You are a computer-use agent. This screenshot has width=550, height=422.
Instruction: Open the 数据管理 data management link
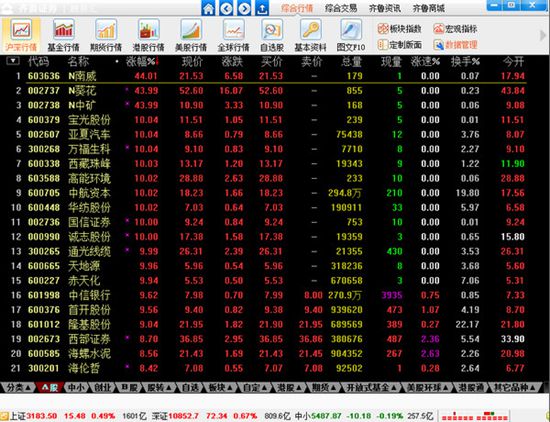pos(455,45)
